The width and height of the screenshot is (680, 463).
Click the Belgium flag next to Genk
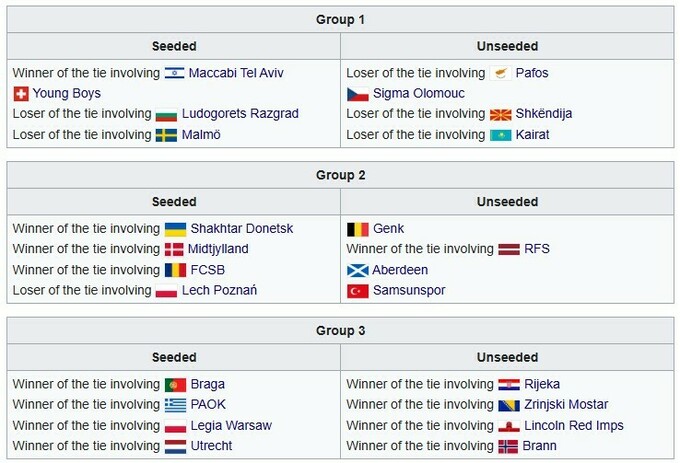(357, 229)
